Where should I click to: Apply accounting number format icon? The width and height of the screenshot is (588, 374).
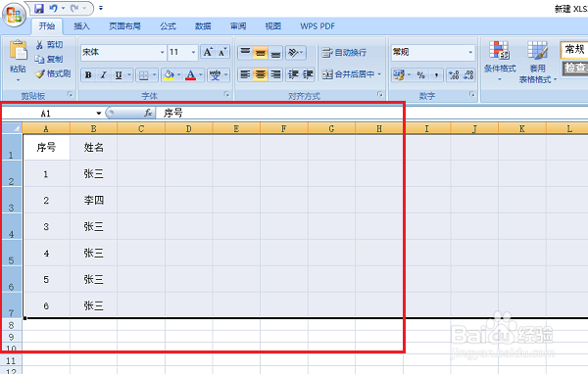click(x=398, y=75)
